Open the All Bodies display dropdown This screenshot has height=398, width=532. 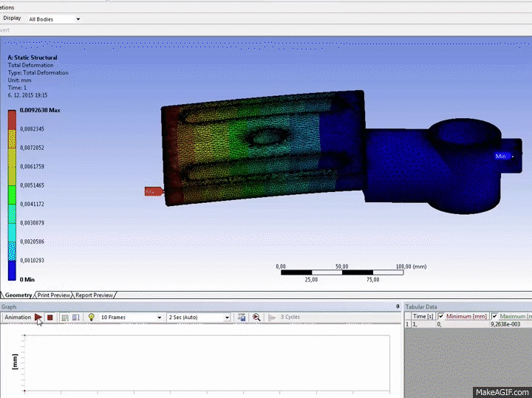pyautogui.click(x=54, y=18)
